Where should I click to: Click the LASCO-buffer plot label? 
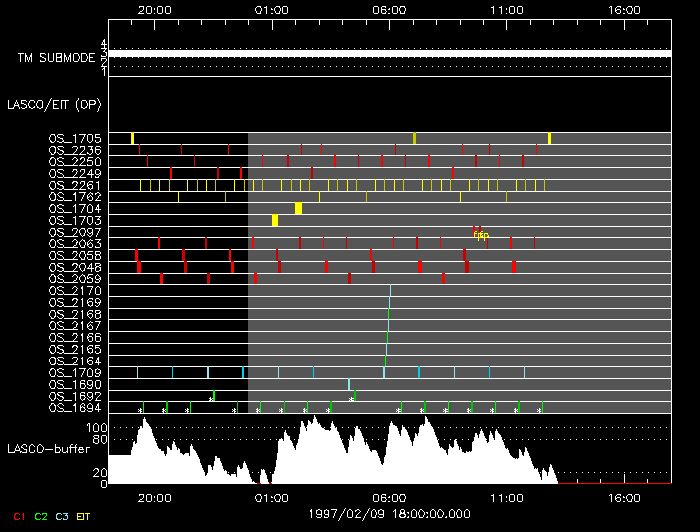pos(46,448)
